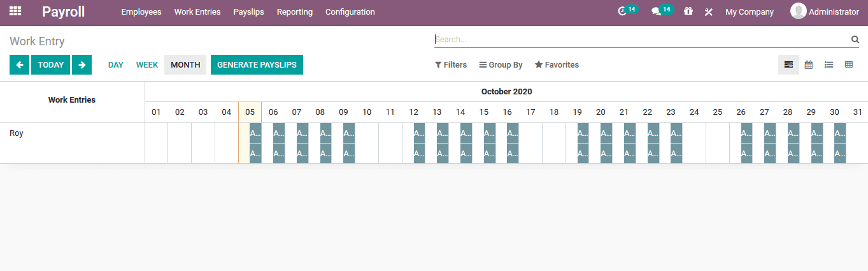Click into the Search field

pyautogui.click(x=642, y=40)
